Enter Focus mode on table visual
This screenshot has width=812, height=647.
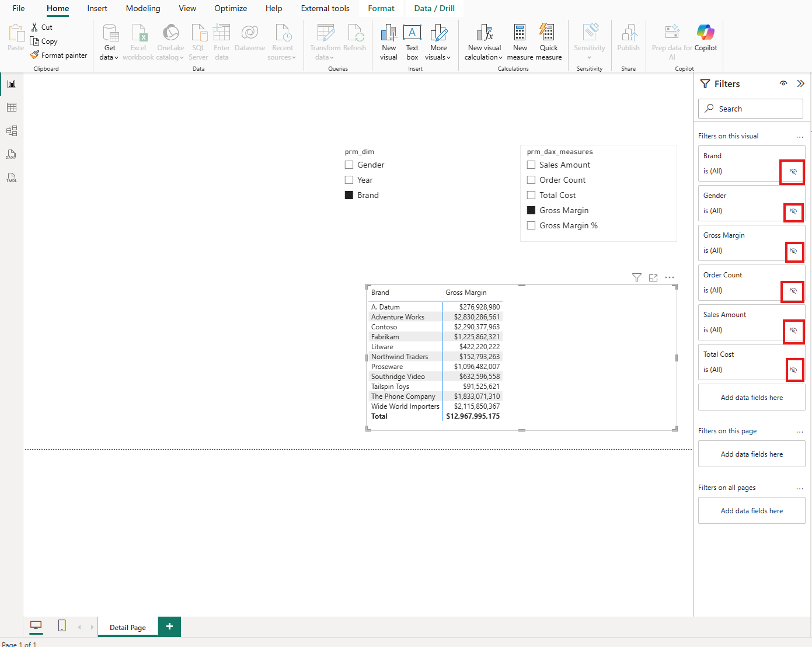653,277
